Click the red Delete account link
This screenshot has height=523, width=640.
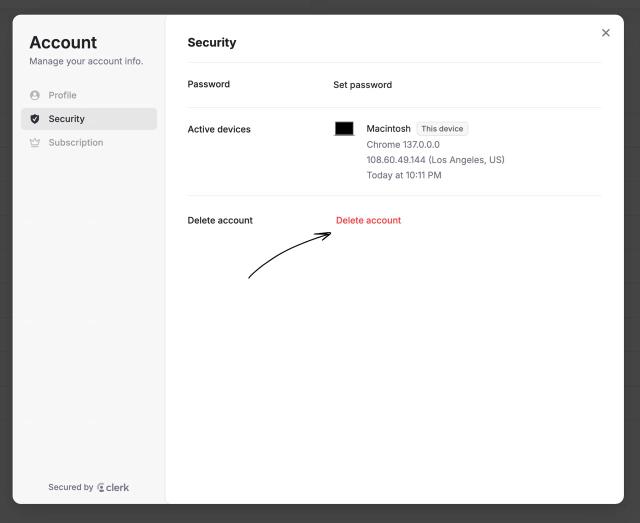click(368, 220)
